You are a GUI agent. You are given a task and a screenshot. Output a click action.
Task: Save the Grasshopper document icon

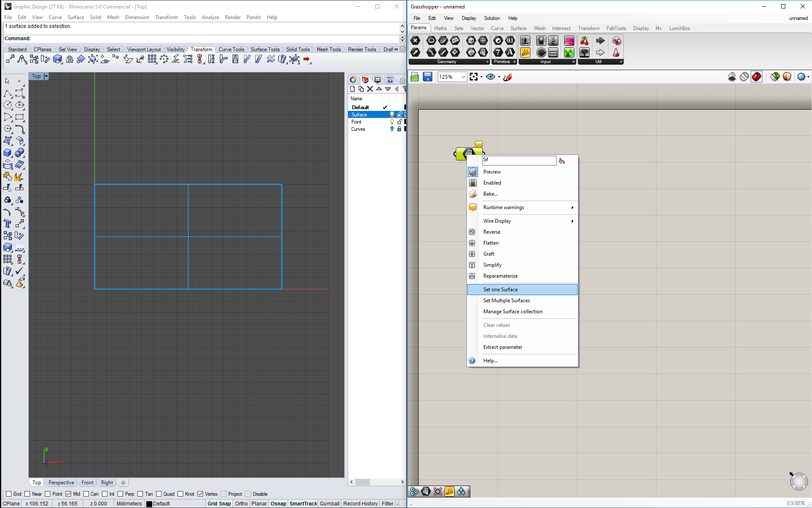coord(428,77)
